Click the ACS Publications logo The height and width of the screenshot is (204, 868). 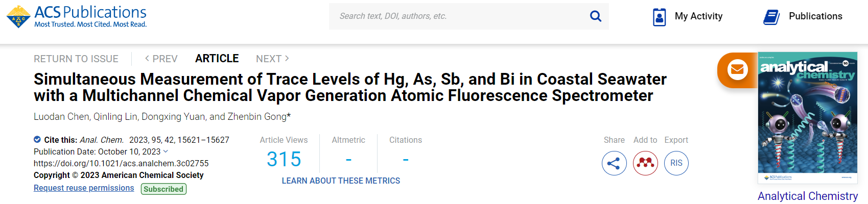(x=77, y=16)
